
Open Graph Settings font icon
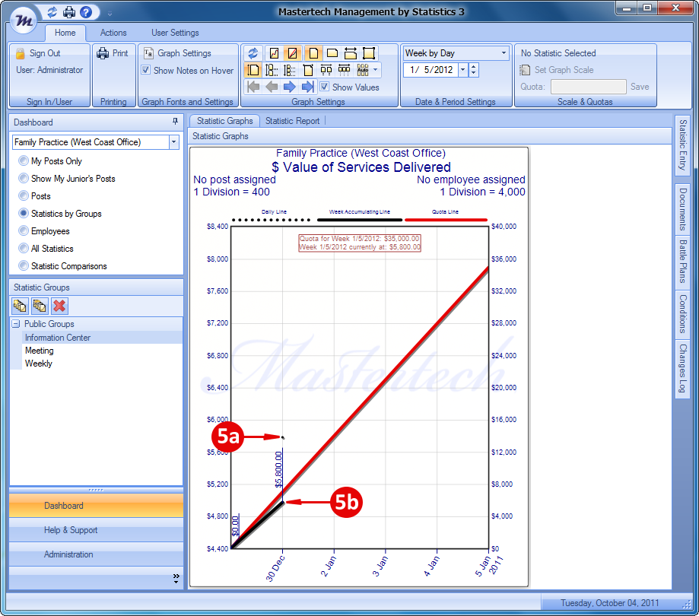[x=148, y=53]
